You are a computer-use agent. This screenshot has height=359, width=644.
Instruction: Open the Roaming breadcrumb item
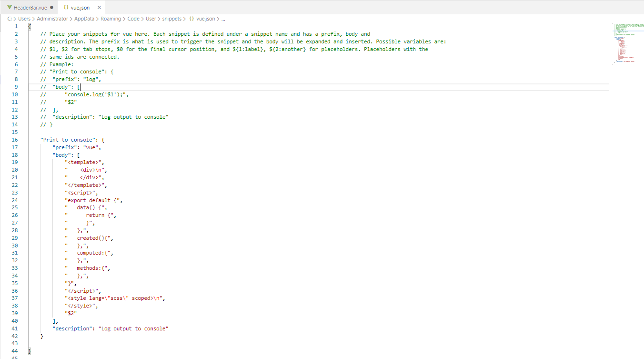tap(111, 18)
